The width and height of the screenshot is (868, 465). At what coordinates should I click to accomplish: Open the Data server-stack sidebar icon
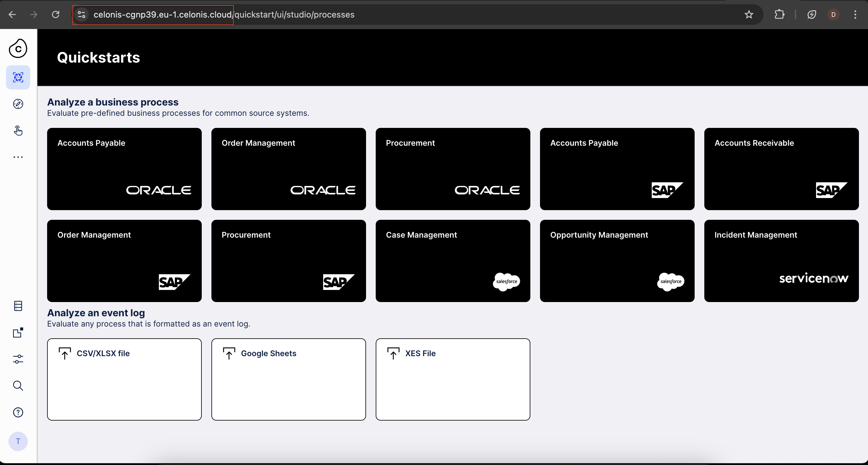tap(18, 306)
